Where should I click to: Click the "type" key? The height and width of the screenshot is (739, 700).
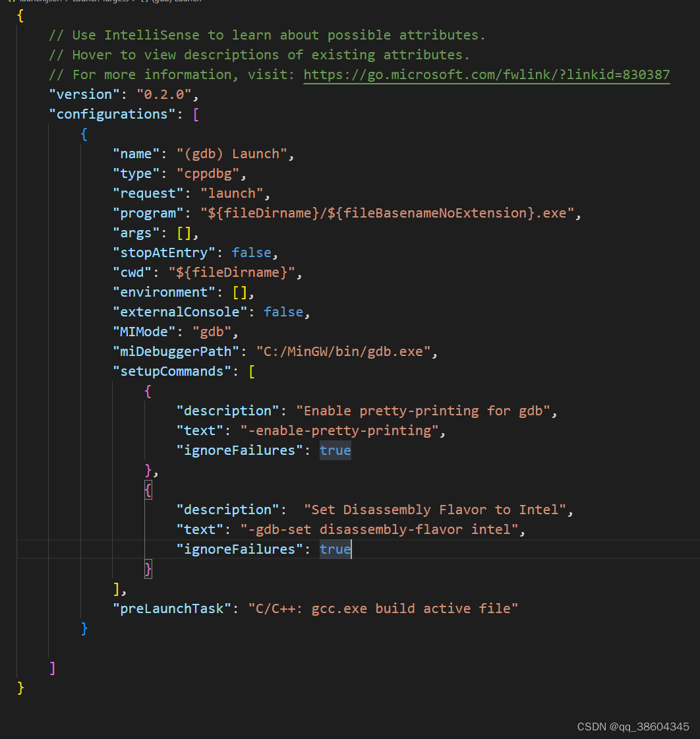coord(136,174)
